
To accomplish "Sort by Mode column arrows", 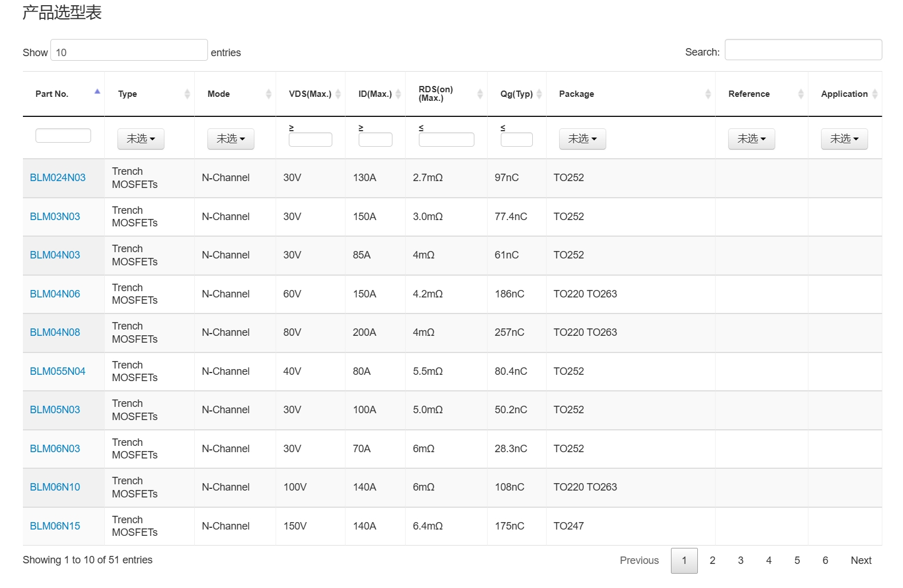I will click(268, 94).
